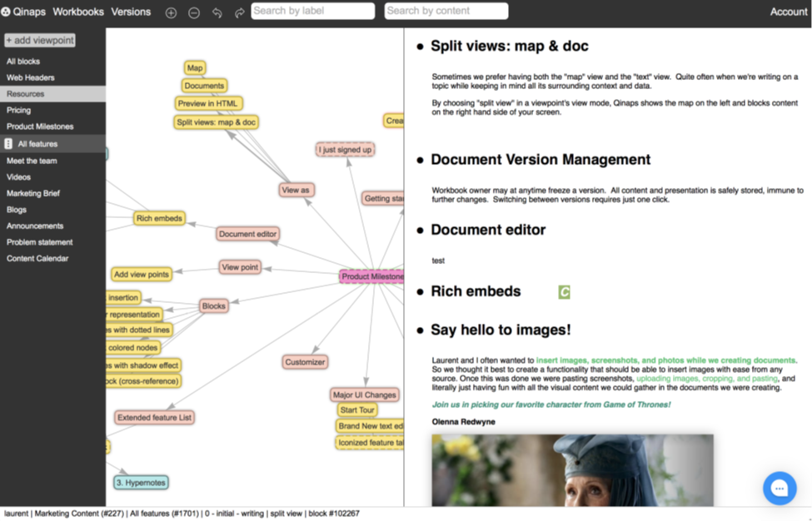
Task: Click the uploading images, cropping, and pasting link
Action: [x=707, y=378]
